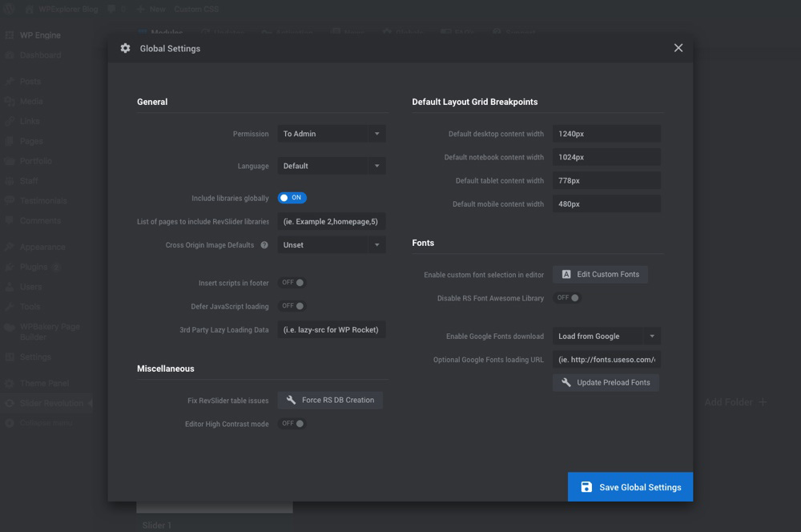Enable Insert scripts in footer toggle
The image size is (801, 532).
pyautogui.click(x=292, y=283)
